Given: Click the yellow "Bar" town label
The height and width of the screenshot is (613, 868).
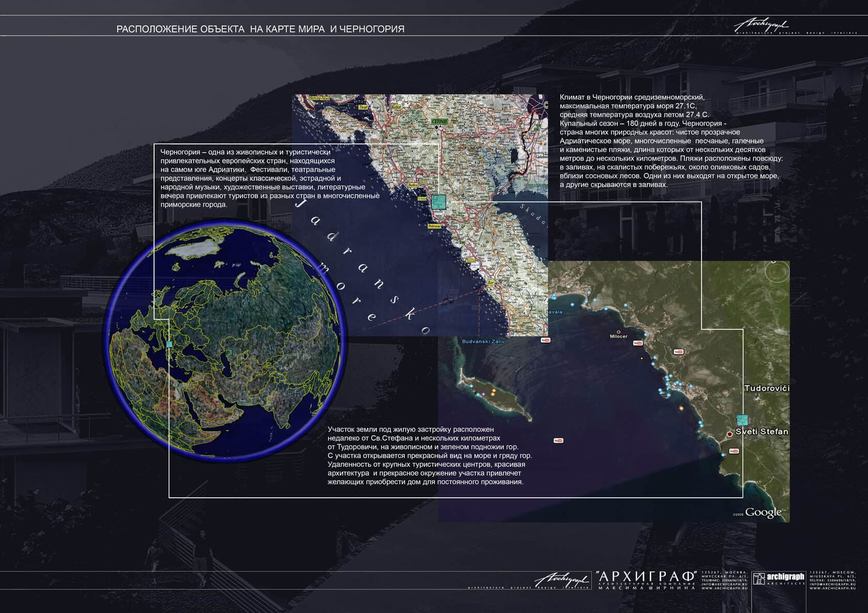Looking at the screenshot, I should pos(491,282).
